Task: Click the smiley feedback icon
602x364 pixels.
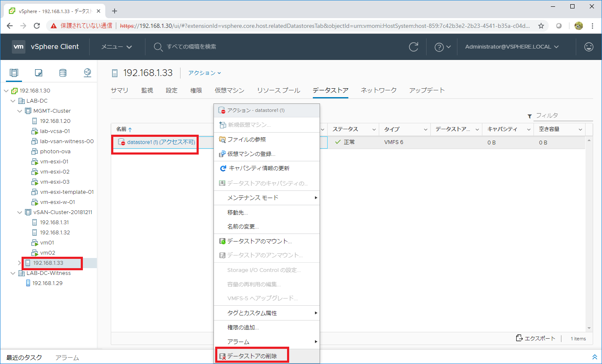Action: tap(589, 47)
